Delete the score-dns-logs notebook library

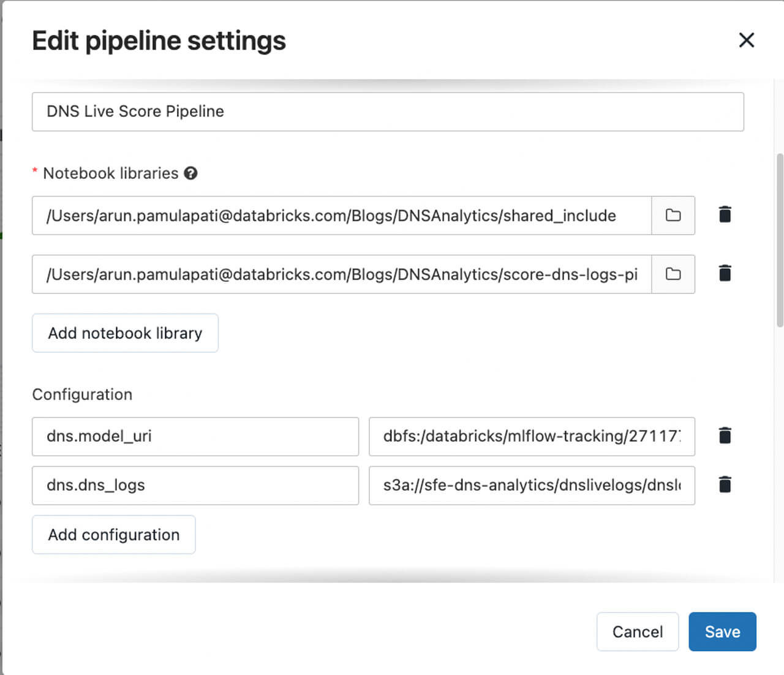(x=725, y=273)
